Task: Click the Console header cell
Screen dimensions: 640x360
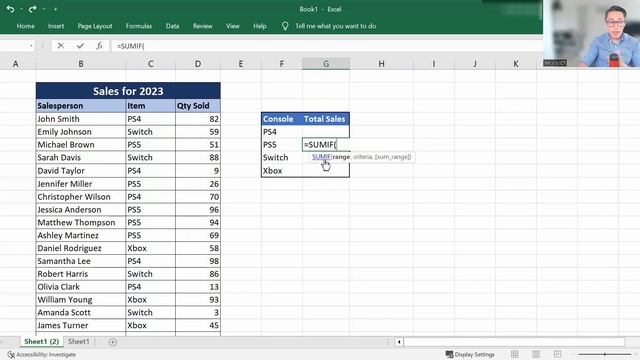Action: coord(282,119)
